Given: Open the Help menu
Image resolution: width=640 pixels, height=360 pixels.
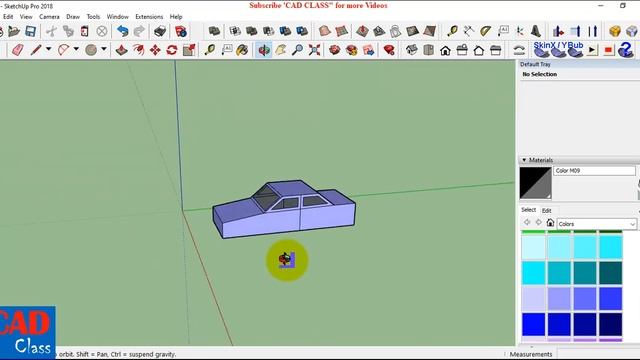Looking at the screenshot, I should point(176,17).
